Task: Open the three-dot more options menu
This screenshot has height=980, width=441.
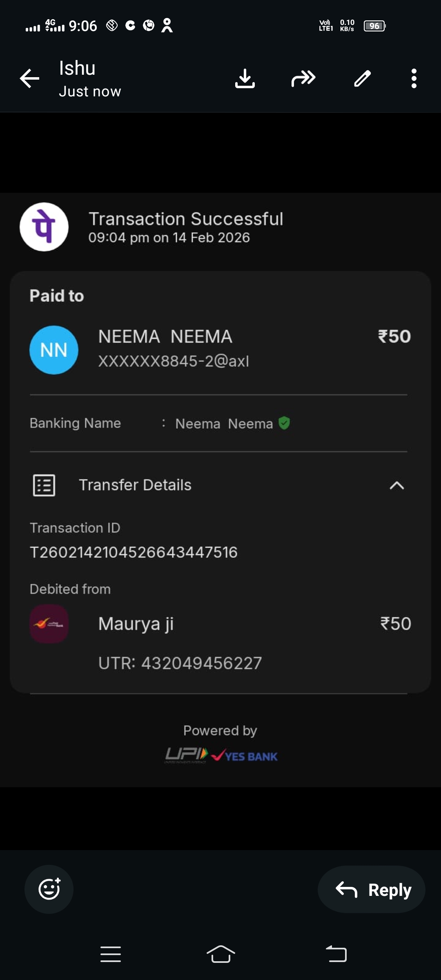Action: click(x=414, y=78)
